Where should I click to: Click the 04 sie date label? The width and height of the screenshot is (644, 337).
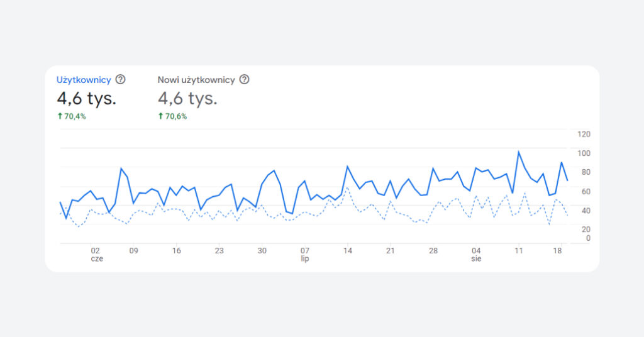tap(476, 254)
